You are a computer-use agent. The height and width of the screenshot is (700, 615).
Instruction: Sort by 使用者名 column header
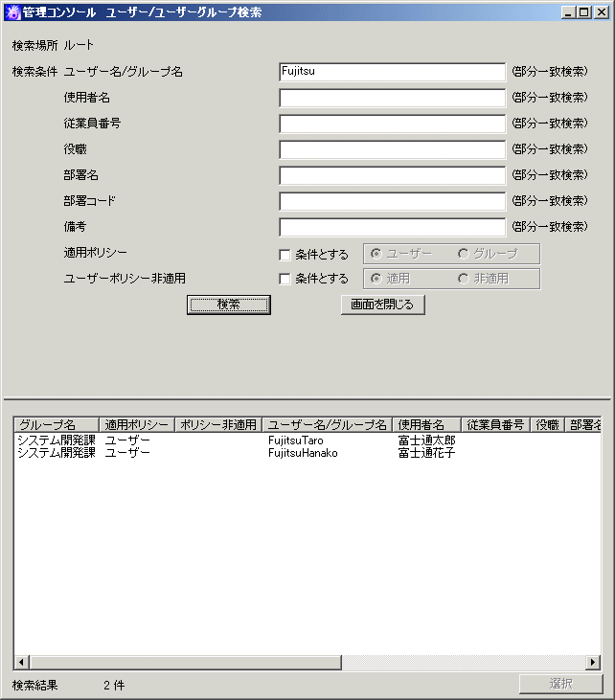point(426,424)
